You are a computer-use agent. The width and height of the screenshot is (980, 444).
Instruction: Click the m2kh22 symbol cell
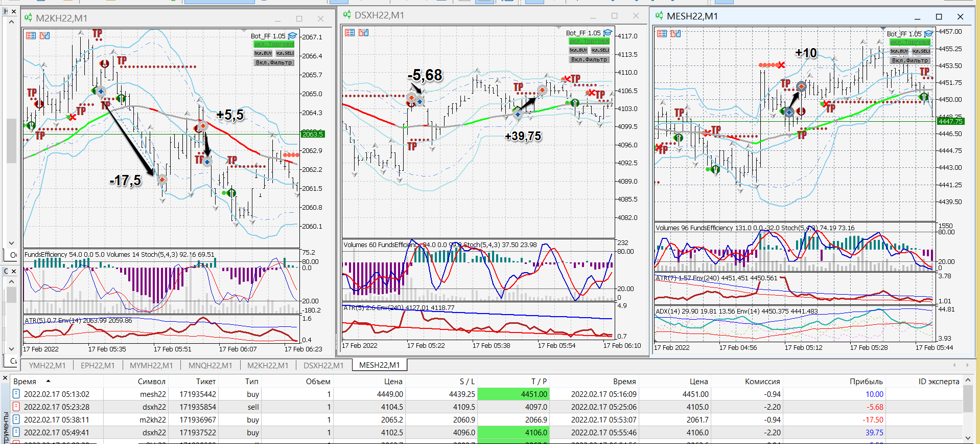coord(153,419)
